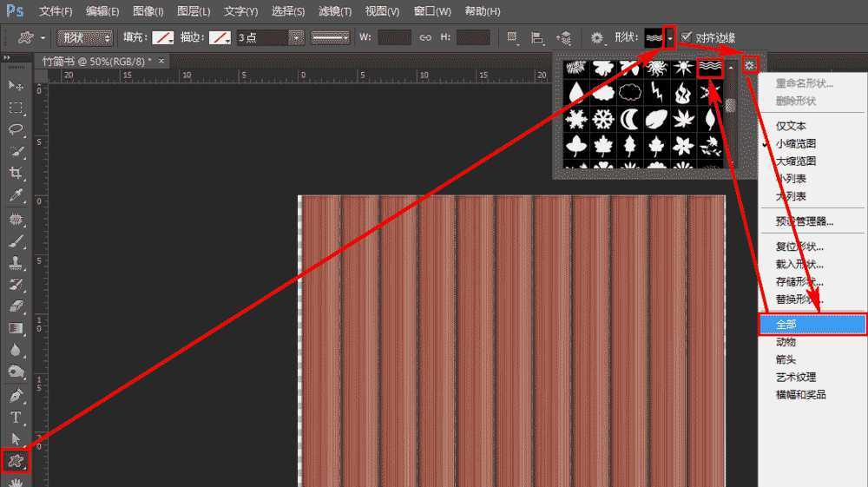This screenshot has width=868, height=487.
Task: Select the Horizontal Type tool
Action: click(x=16, y=418)
